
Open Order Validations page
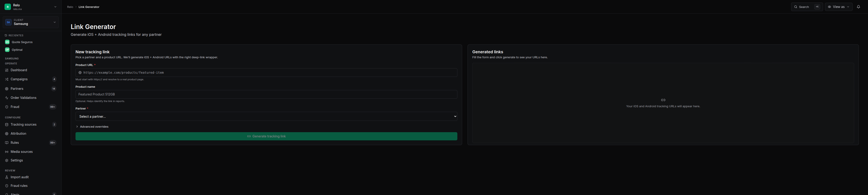(x=31, y=98)
